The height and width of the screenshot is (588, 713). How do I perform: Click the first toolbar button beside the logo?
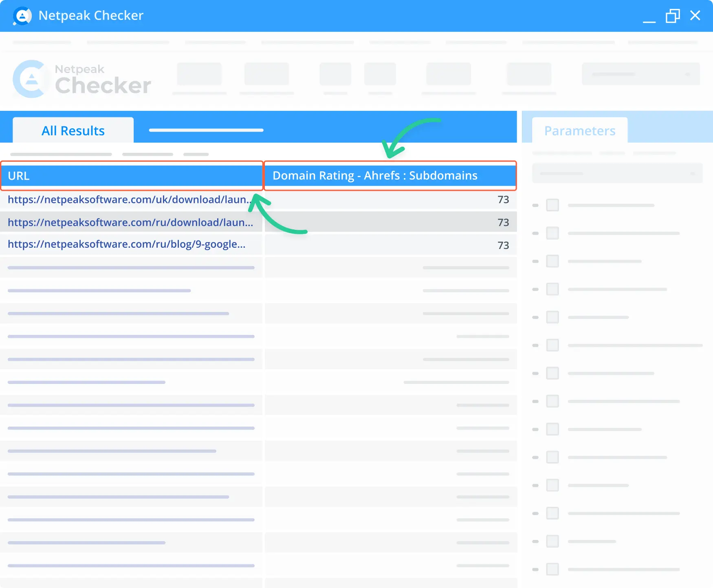[199, 74]
